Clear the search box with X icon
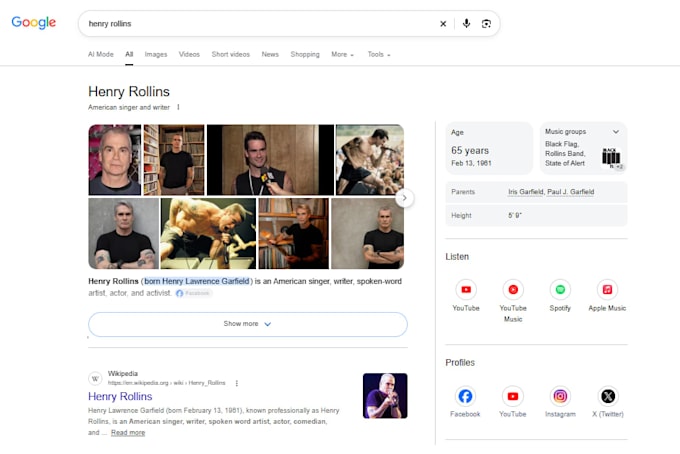The image size is (680, 454). [443, 24]
